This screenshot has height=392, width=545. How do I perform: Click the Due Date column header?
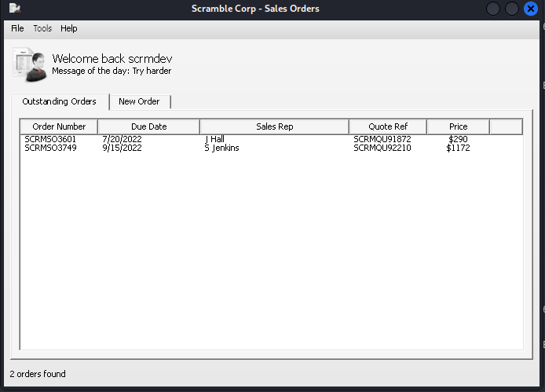pos(149,126)
